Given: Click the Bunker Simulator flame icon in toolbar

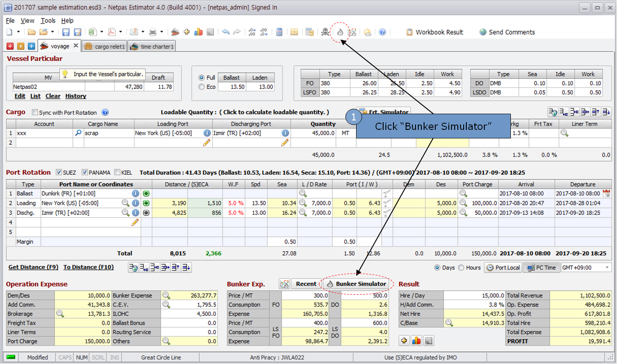Looking at the screenshot, I should [x=340, y=32].
